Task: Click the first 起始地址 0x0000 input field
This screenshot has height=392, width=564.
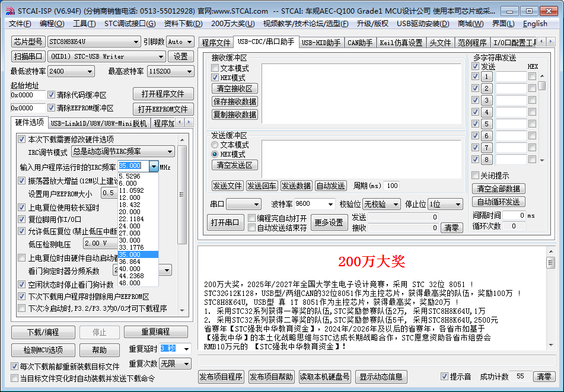Action: tap(28, 95)
